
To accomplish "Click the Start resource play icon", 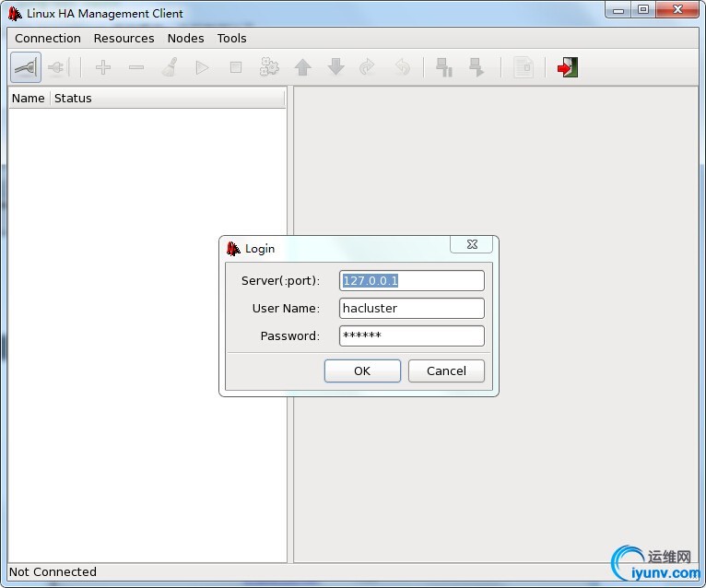I will 202,67.
